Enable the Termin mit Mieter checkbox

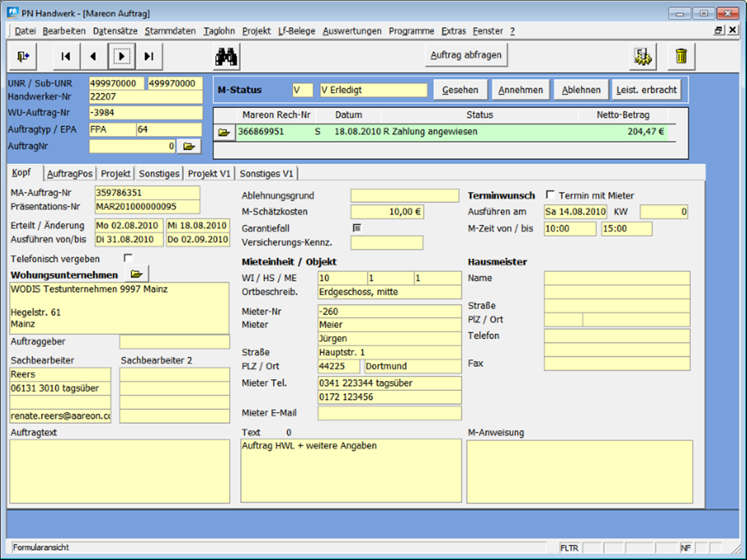click(x=550, y=195)
